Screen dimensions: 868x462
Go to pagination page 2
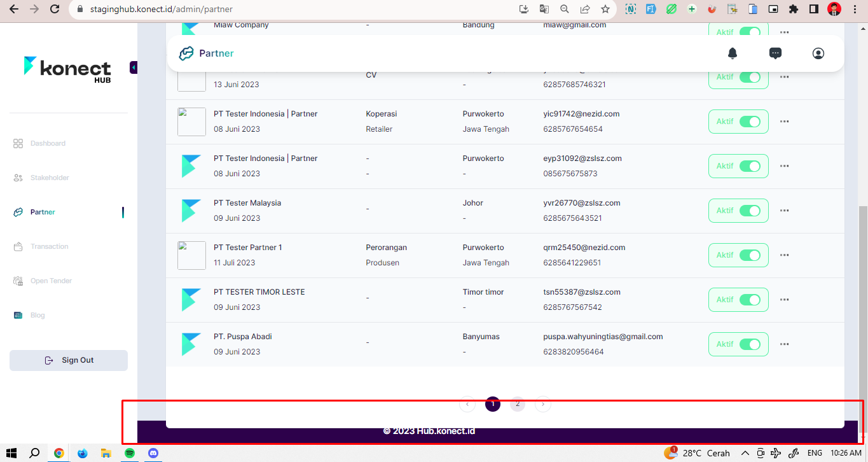coord(518,403)
